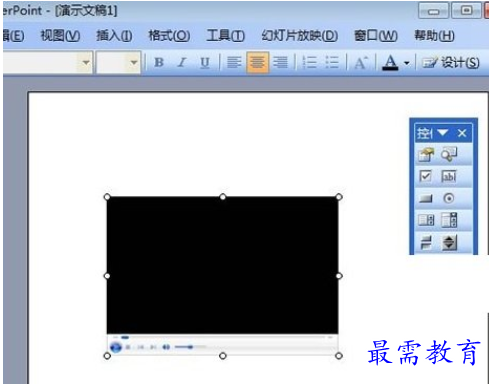
Task: Open font color dropdown arrow
Action: click(407, 63)
